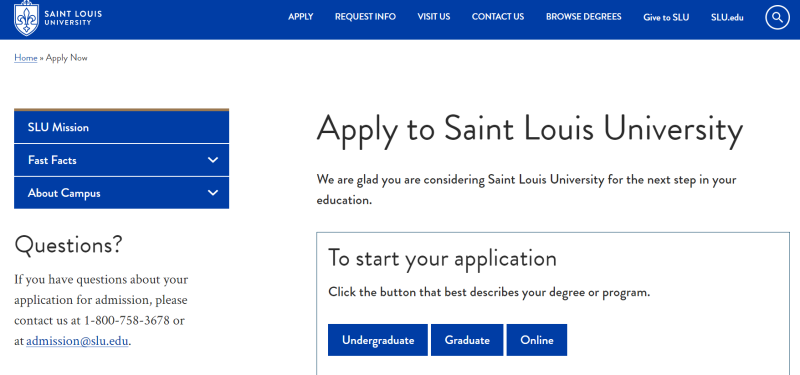800x375 pixels.
Task: Start an Undergraduate application
Action: pyautogui.click(x=378, y=340)
